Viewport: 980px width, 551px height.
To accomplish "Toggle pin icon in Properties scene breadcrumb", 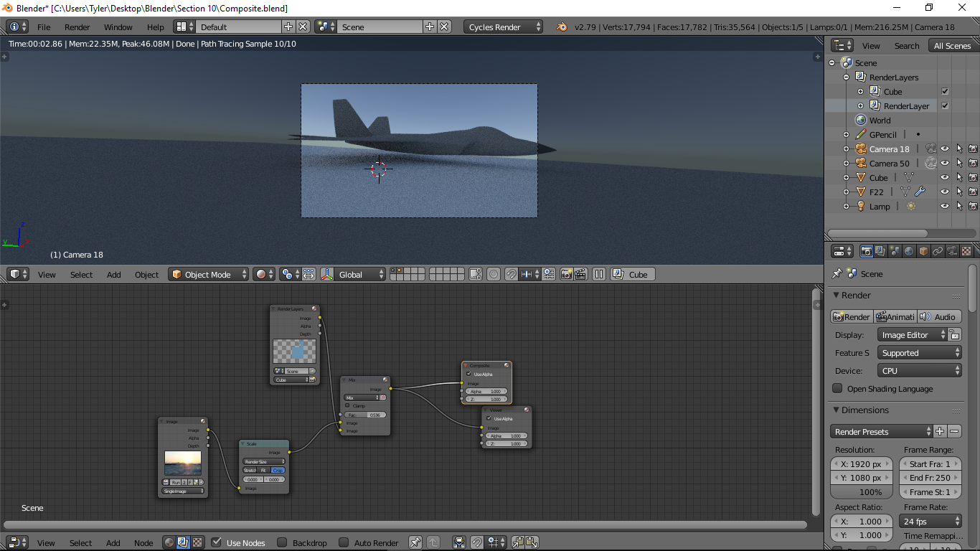I will [837, 273].
